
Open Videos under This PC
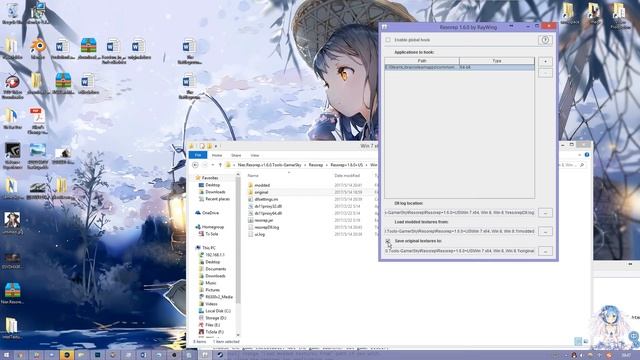coord(211,304)
